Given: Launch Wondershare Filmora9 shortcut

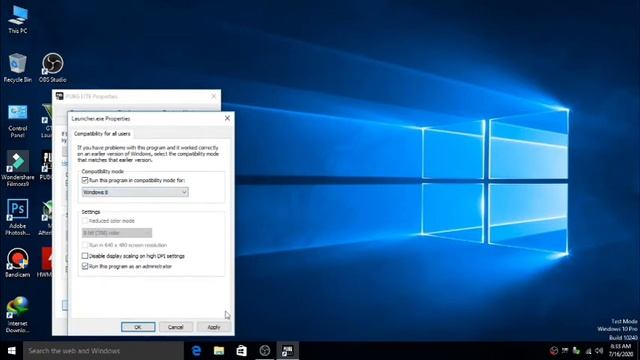Looking at the screenshot, I should click(18, 169).
